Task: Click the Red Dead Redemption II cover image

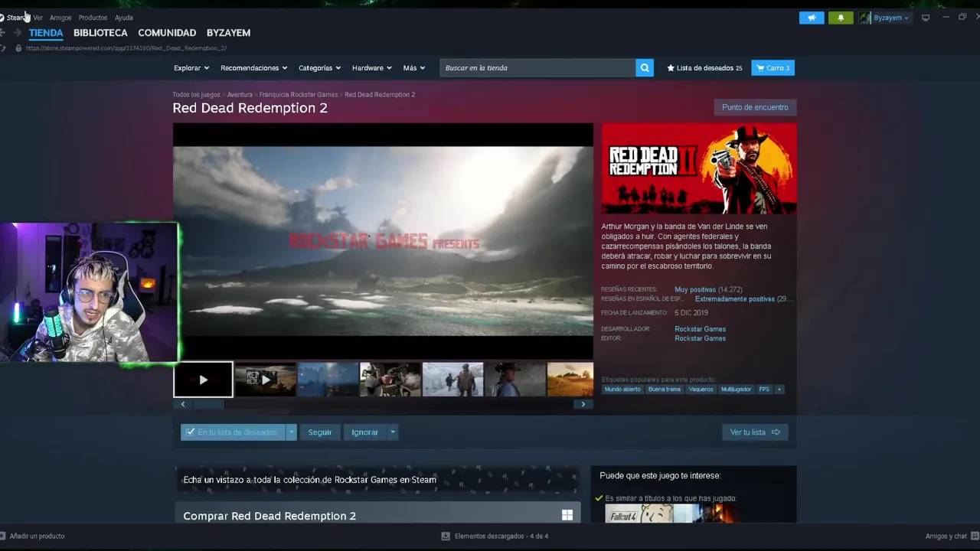Action: tap(699, 168)
